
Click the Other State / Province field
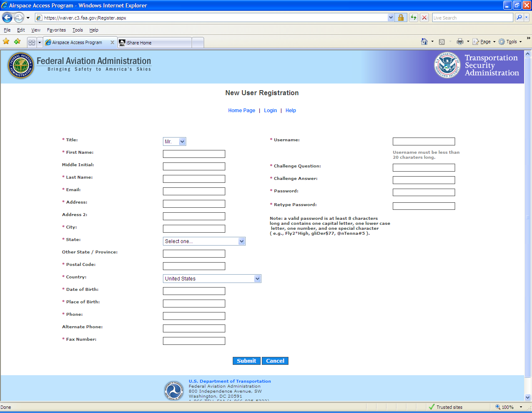tap(194, 254)
